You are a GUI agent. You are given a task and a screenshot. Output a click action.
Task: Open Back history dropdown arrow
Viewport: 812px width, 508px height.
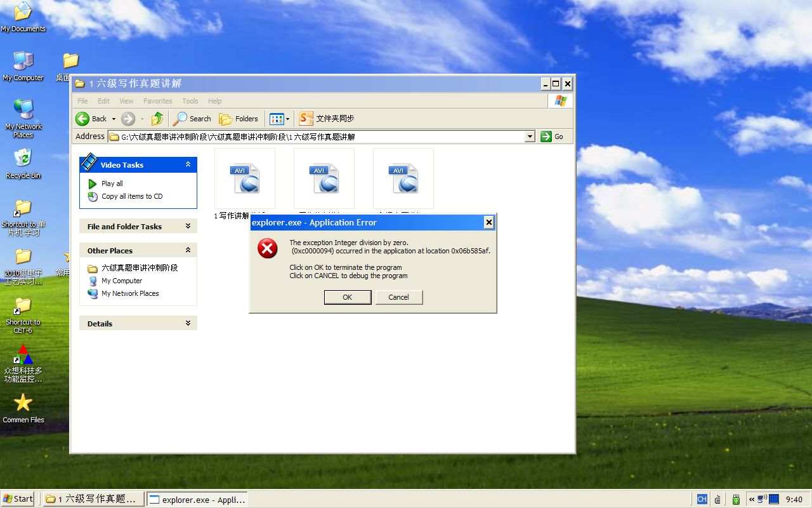pyautogui.click(x=114, y=119)
